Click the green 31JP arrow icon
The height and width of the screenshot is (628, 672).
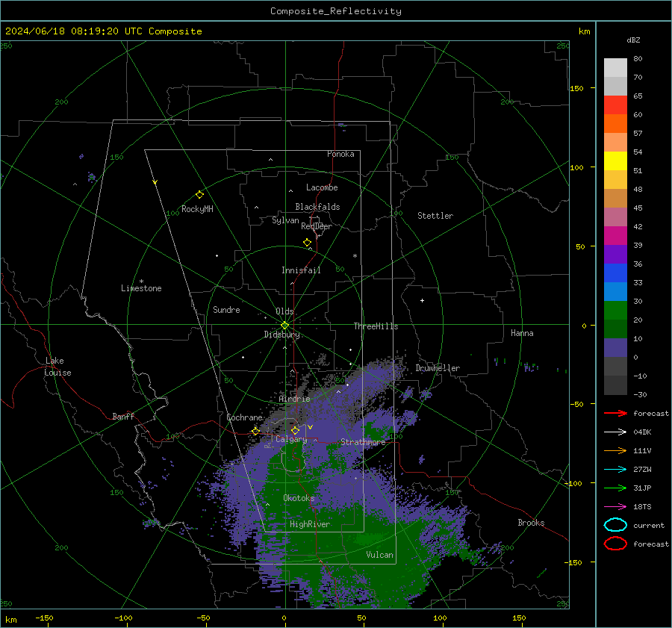[x=615, y=488]
